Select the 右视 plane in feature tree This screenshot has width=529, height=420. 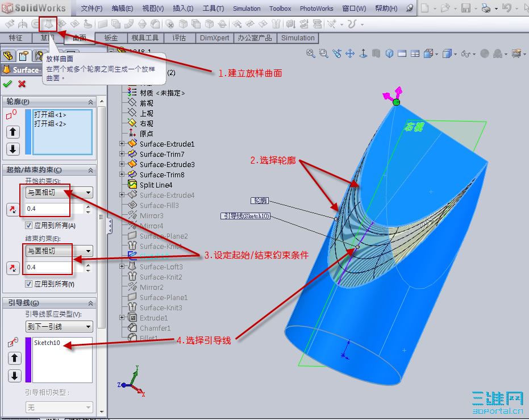146,123
